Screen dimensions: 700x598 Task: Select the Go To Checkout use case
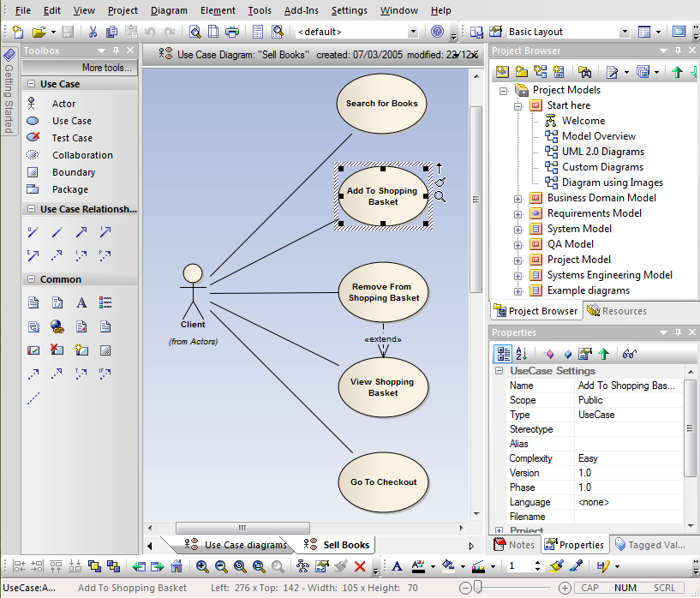[x=383, y=482]
